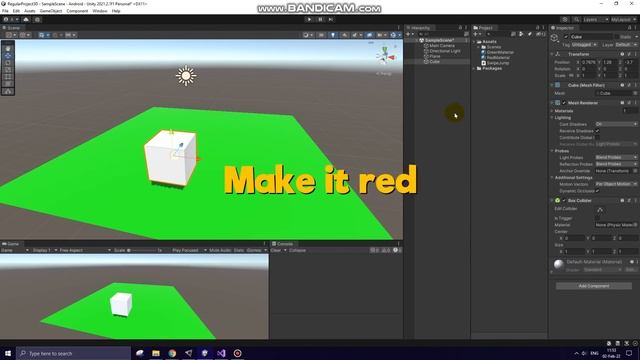Open the Edit menu
Screen dimensions: 640x360
pyautogui.click(x=16, y=11)
